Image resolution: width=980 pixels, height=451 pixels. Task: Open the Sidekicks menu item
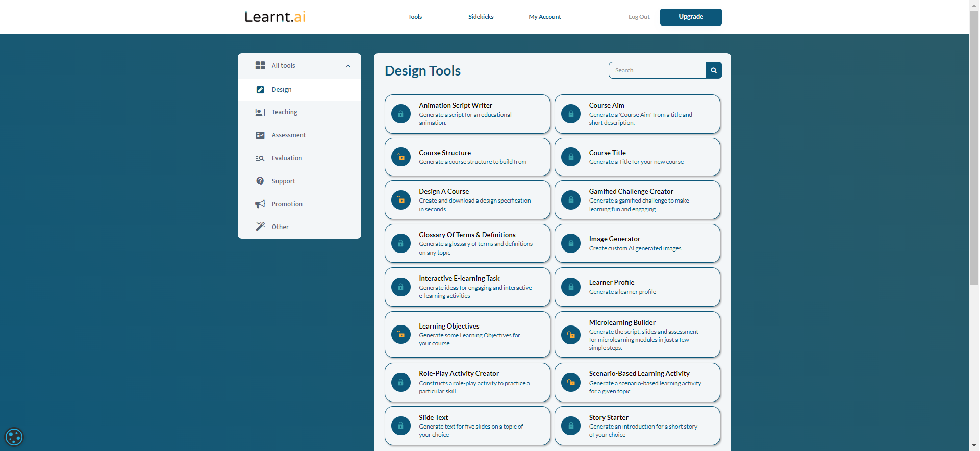(481, 17)
